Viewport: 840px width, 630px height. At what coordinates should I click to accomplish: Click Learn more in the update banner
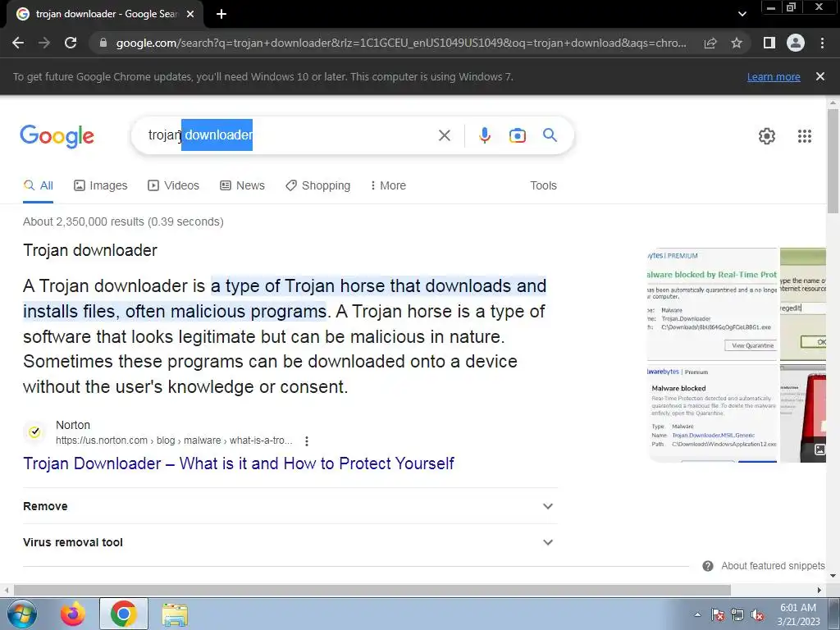(x=774, y=76)
